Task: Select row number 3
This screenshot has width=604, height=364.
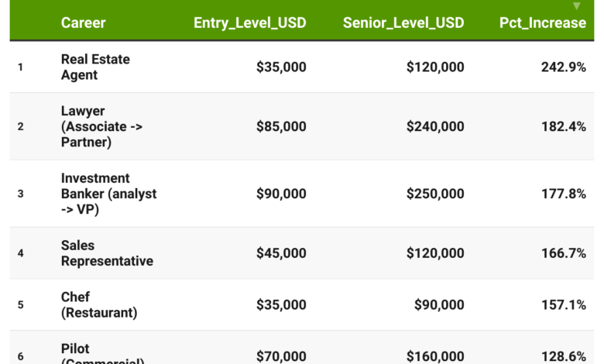Action: click(21, 194)
